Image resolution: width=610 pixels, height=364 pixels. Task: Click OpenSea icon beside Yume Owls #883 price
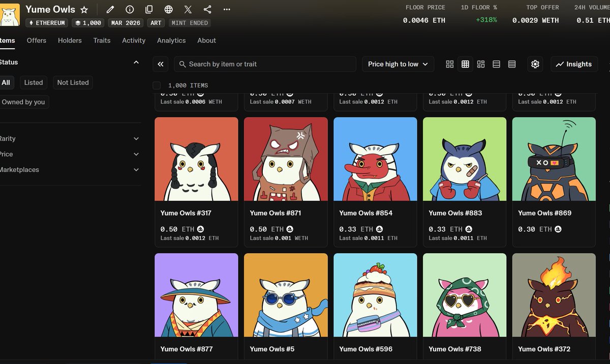click(469, 229)
